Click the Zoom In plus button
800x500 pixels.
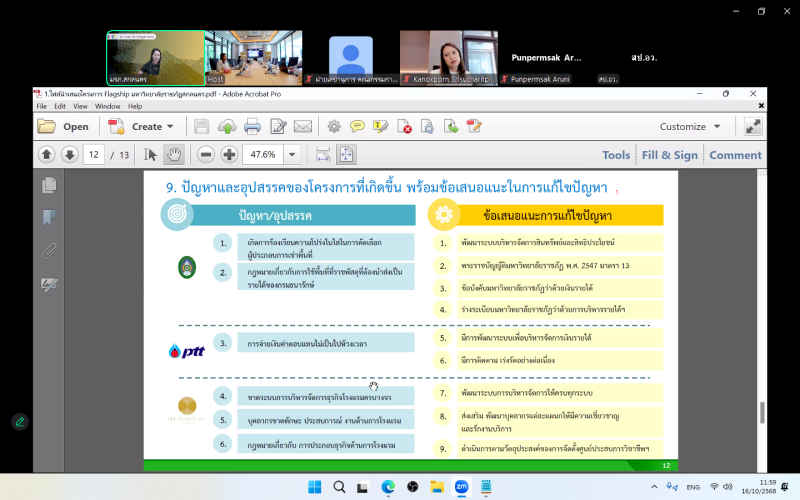[x=229, y=154]
